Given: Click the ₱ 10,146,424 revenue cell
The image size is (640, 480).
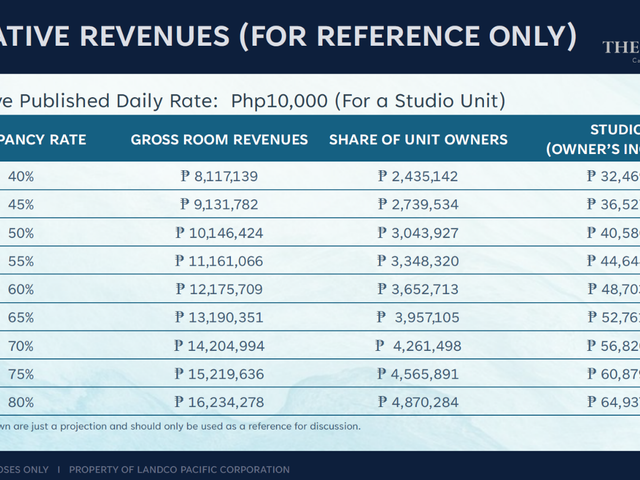Looking at the screenshot, I should (x=219, y=233).
